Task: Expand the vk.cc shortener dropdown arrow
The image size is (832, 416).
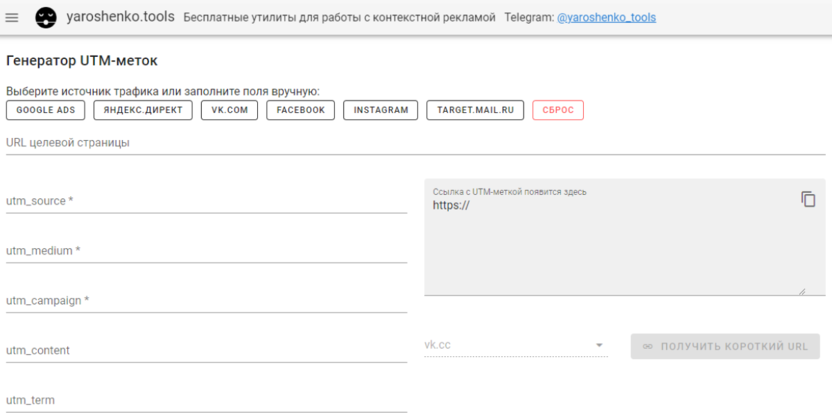Action: pyautogui.click(x=600, y=346)
